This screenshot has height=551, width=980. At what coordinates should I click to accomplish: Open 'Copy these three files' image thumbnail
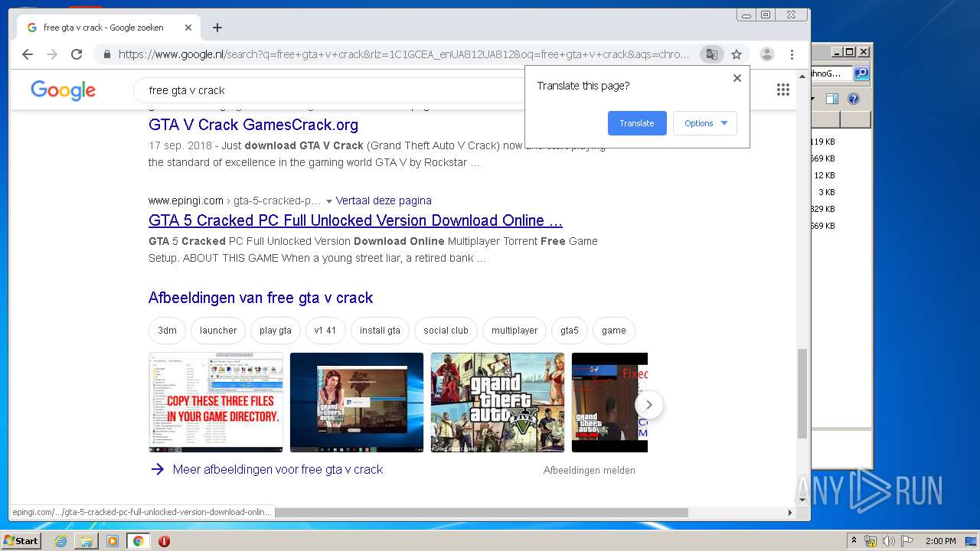(x=216, y=403)
